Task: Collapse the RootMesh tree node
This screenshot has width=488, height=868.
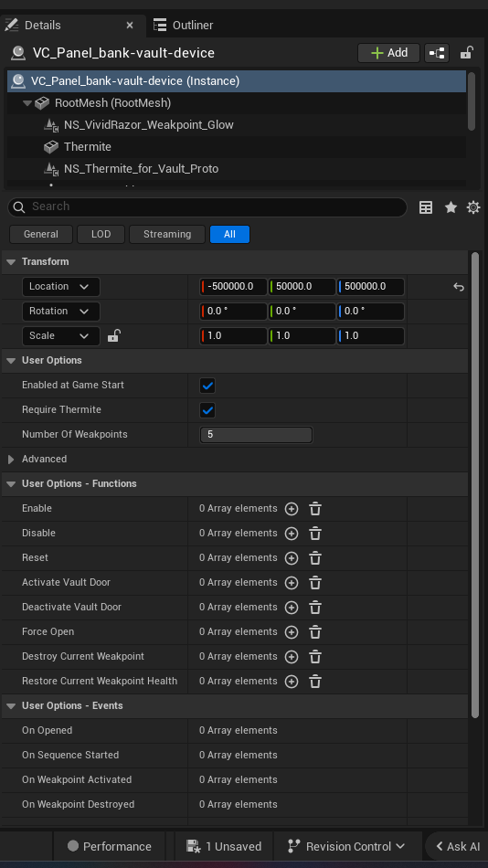Action: 27,103
